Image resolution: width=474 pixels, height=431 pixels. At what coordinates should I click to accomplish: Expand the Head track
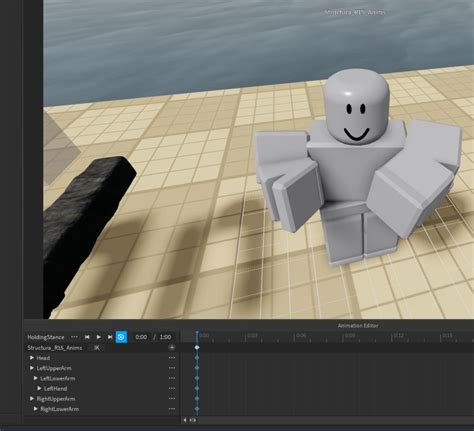pyautogui.click(x=32, y=358)
